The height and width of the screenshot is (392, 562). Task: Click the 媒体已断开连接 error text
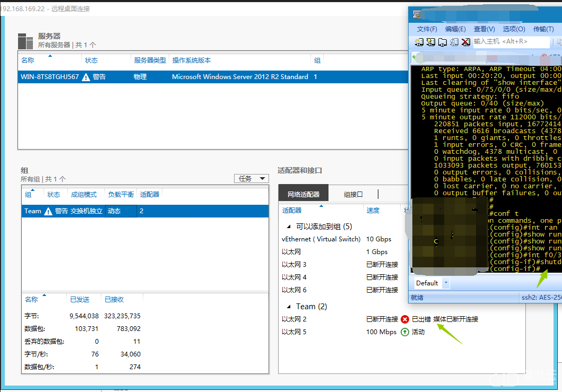point(455,319)
